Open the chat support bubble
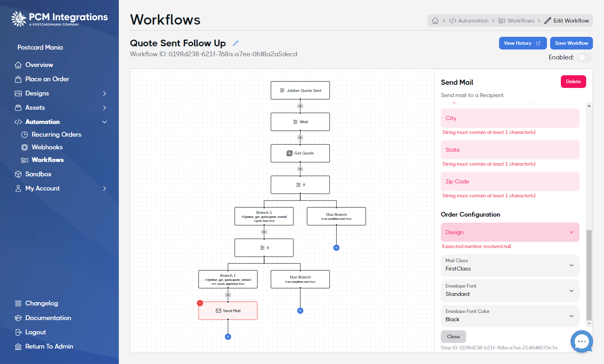The image size is (604, 364). click(x=581, y=341)
